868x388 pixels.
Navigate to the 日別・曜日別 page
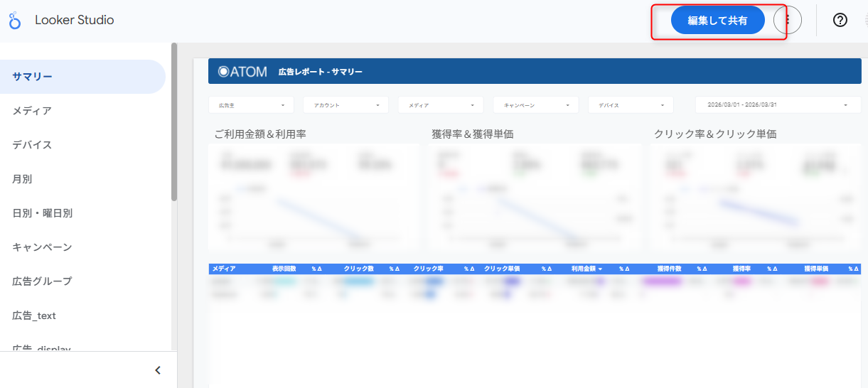pos(43,213)
